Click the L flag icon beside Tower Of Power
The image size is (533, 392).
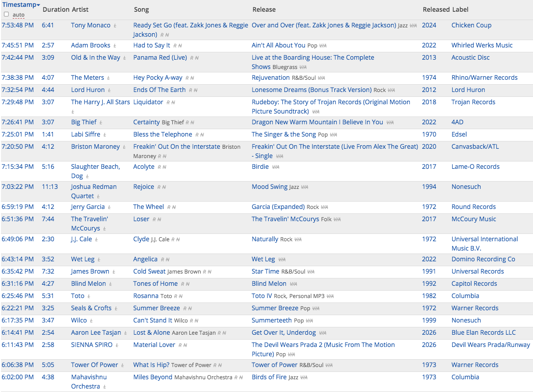[122, 366]
